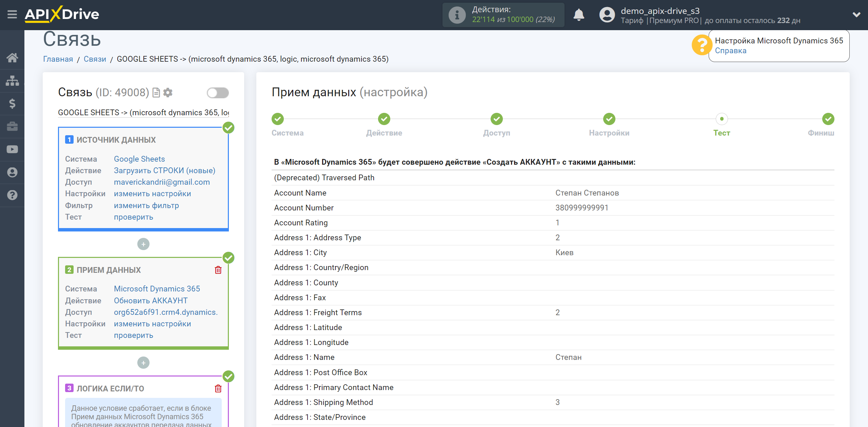Open billing dollar icon in sidebar

click(x=12, y=103)
